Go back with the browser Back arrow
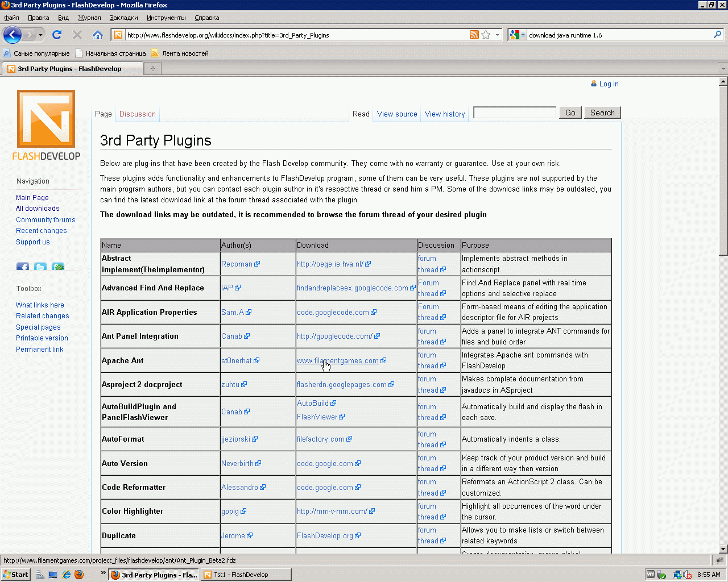 (x=13, y=35)
